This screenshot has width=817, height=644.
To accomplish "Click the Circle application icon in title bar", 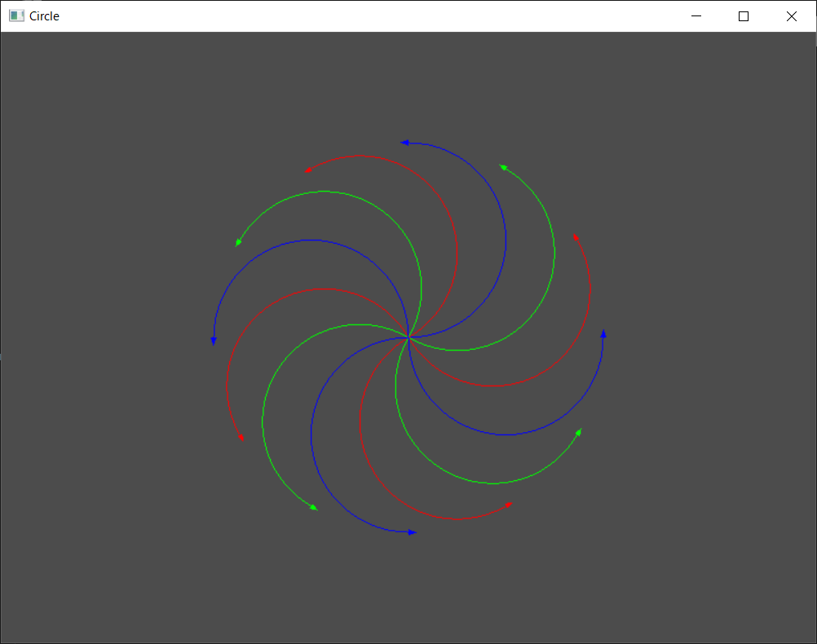I will click(x=15, y=15).
